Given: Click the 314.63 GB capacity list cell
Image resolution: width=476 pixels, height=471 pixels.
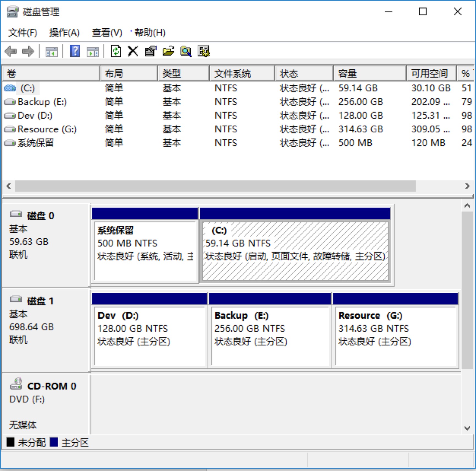Looking at the screenshot, I should pyautogui.click(x=360, y=129).
